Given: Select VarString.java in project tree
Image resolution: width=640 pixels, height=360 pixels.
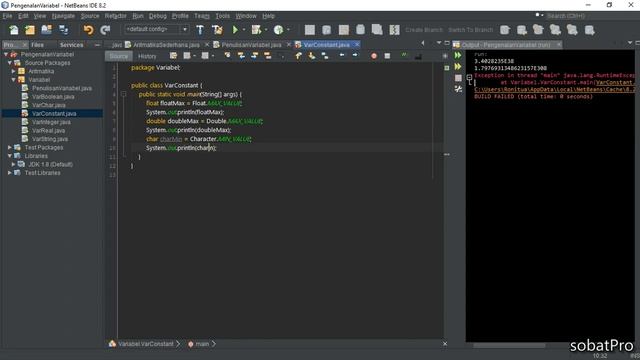Looking at the screenshot, I should pyautogui.click(x=50, y=139).
